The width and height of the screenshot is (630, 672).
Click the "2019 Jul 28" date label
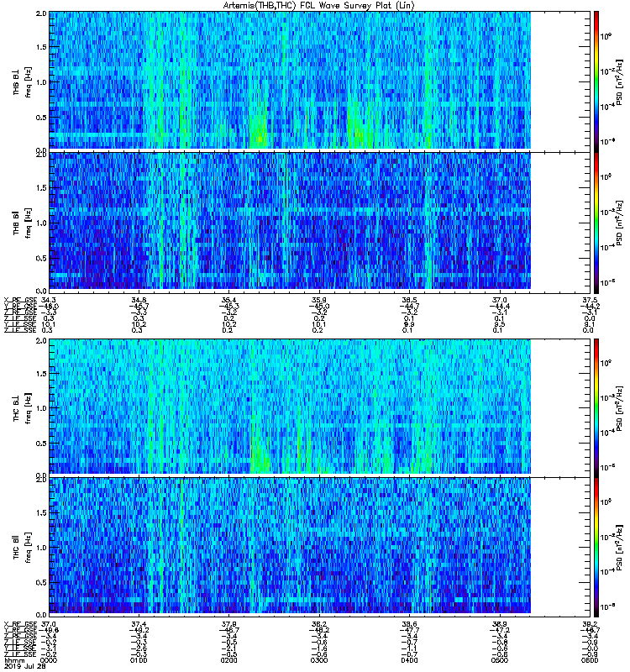click(25, 667)
